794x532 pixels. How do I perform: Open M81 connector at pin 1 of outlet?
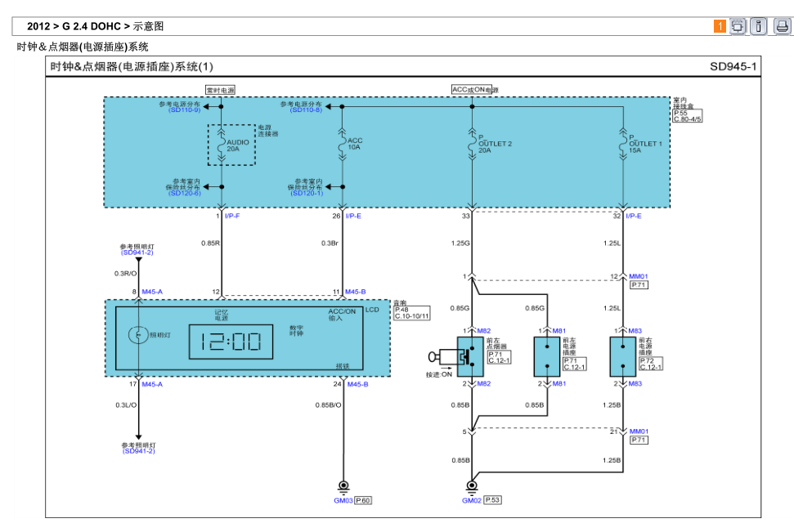pyautogui.click(x=559, y=331)
